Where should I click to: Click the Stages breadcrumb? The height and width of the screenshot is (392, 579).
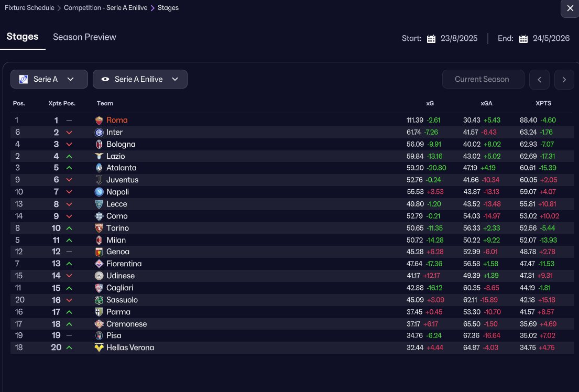(168, 8)
